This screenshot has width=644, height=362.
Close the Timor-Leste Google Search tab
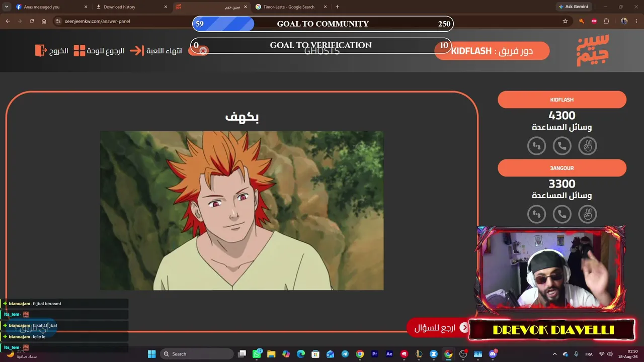point(325,7)
